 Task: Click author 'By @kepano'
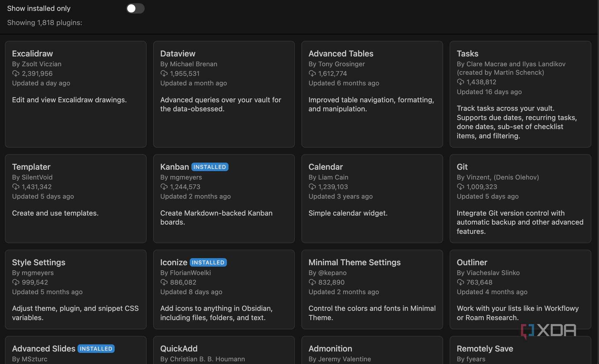[327, 273]
